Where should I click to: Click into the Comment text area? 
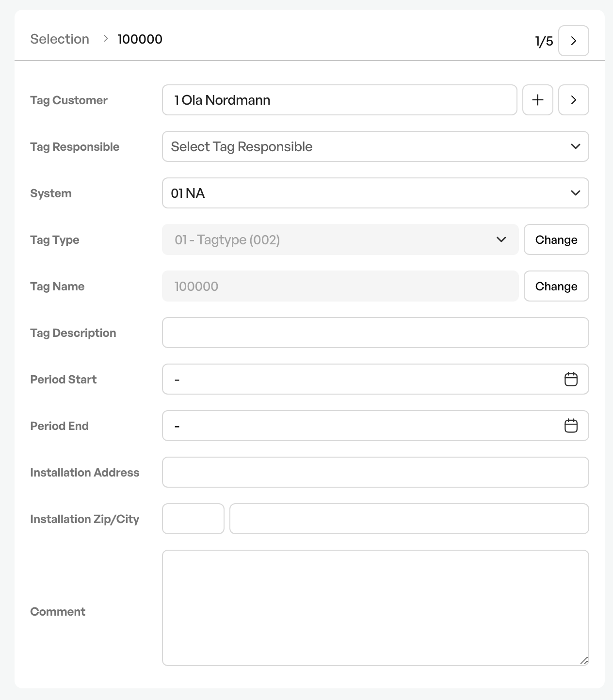(x=375, y=608)
